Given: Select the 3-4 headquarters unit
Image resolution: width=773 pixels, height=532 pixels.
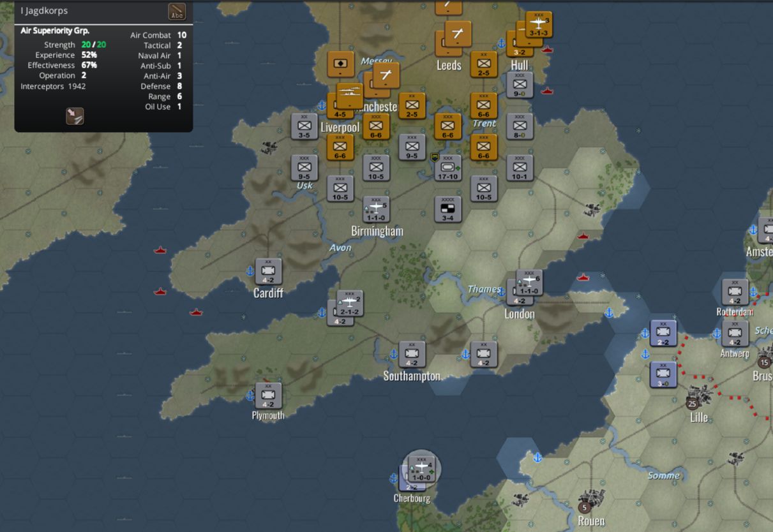Looking at the screenshot, I should click(x=447, y=209).
